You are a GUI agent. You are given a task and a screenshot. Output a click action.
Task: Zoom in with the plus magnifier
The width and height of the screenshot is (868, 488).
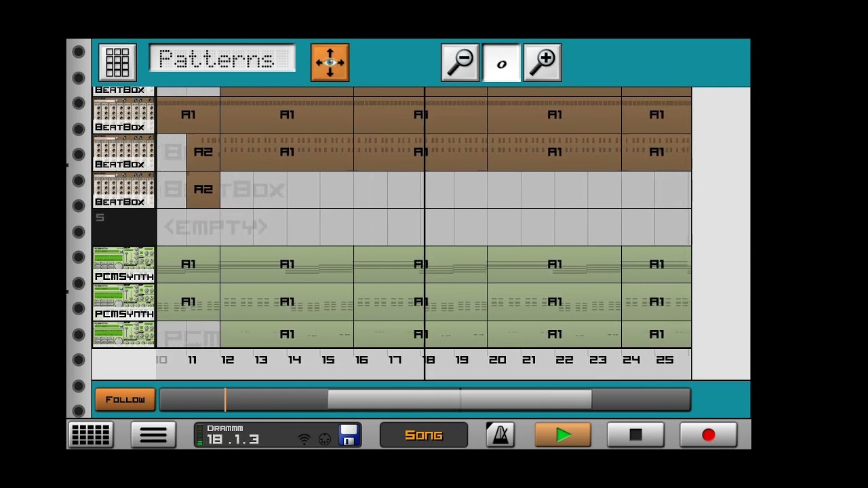click(x=542, y=63)
